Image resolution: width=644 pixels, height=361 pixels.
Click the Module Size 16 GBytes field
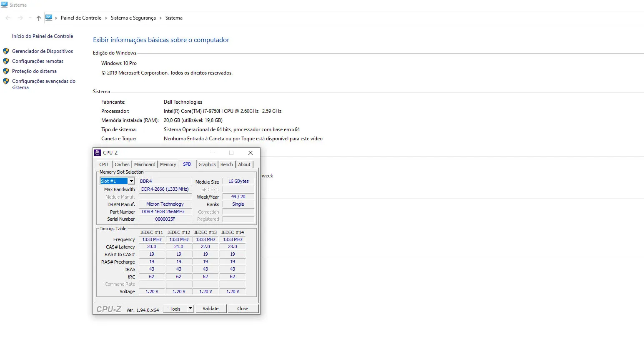pos(238,181)
